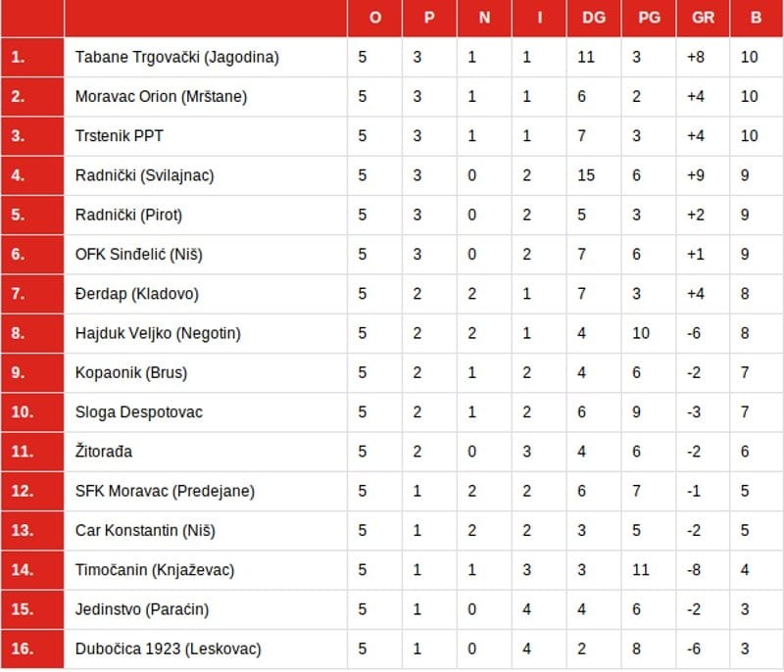Select Trstenik PPT in the standings
Image resolution: width=784 pixels, height=672 pixels.
pyautogui.click(x=120, y=136)
